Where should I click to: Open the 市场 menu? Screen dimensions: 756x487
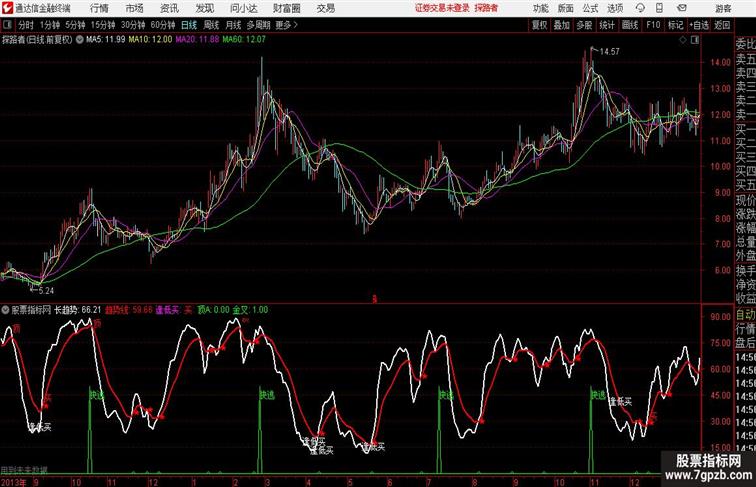(x=135, y=8)
